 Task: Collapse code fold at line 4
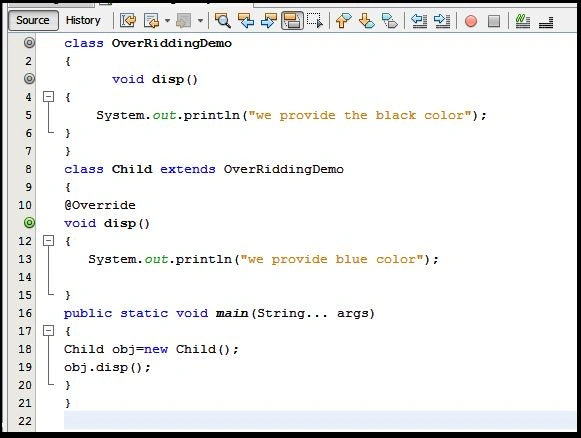click(49, 97)
